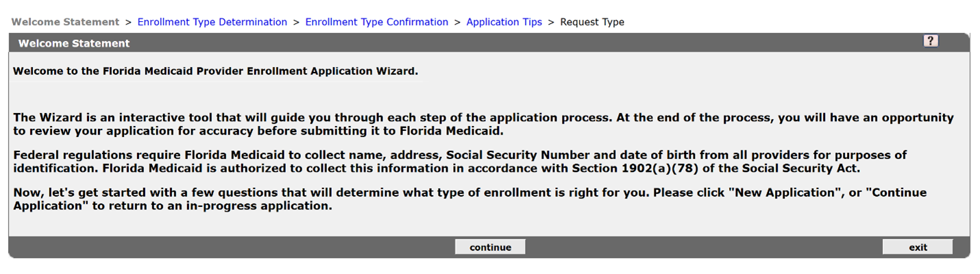The height and width of the screenshot is (274, 980).
Task: Click the arrow separator after Welcome Statement breadcrumb
Action: 128,22
